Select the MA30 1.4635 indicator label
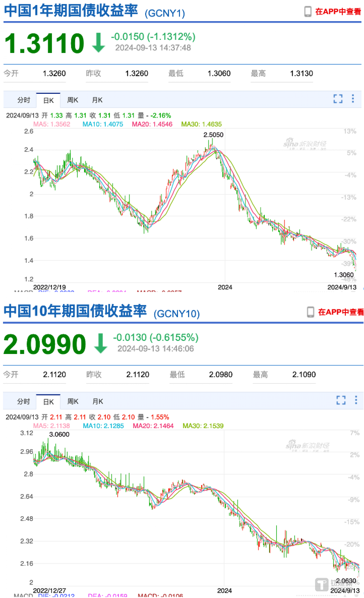 click(201, 124)
